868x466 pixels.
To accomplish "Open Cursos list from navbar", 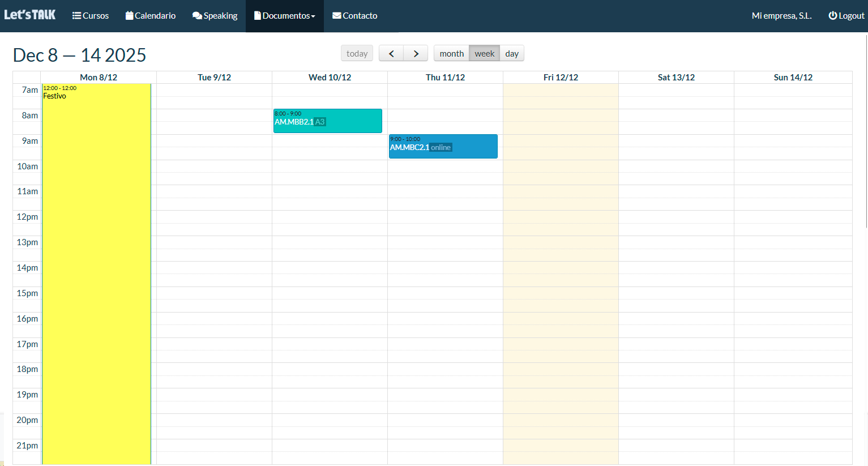I will (91, 16).
